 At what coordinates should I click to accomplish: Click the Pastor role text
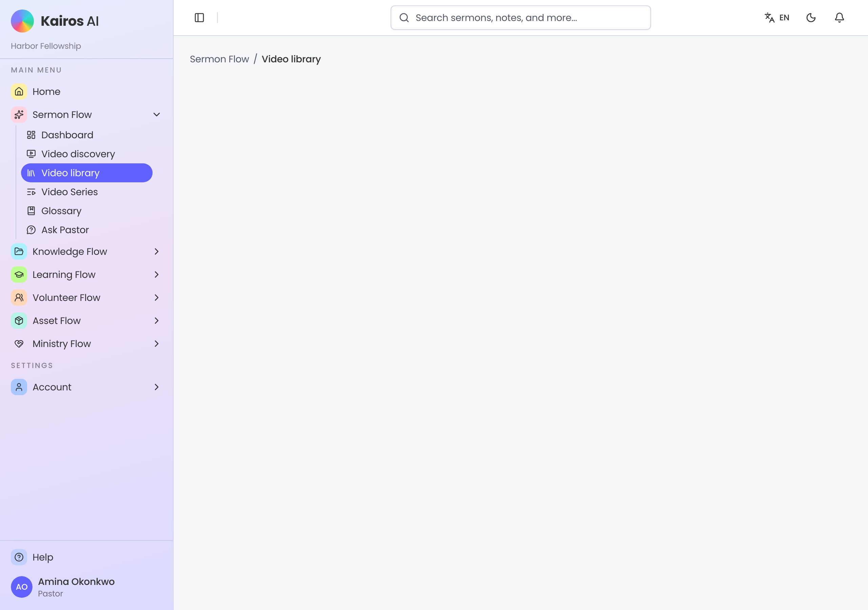pos(50,594)
